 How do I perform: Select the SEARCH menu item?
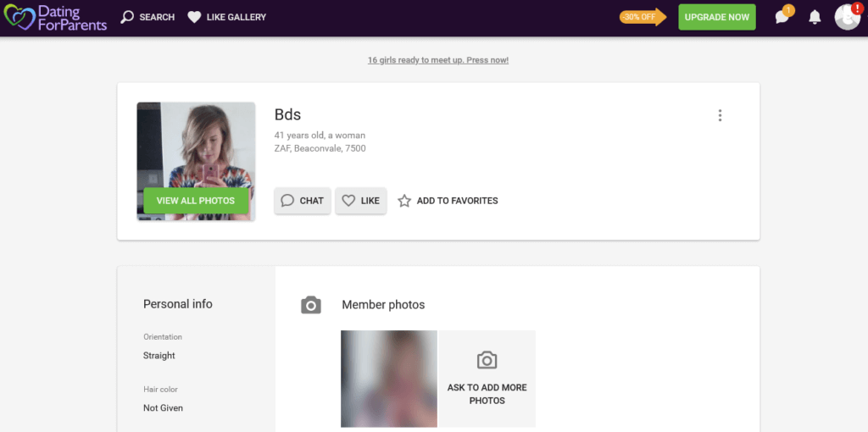[157, 17]
